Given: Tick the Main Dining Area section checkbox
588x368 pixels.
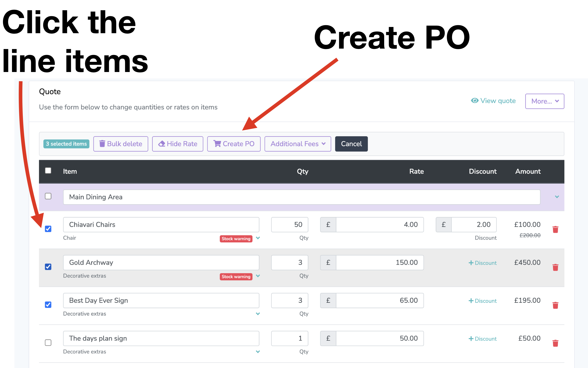Looking at the screenshot, I should [x=48, y=196].
